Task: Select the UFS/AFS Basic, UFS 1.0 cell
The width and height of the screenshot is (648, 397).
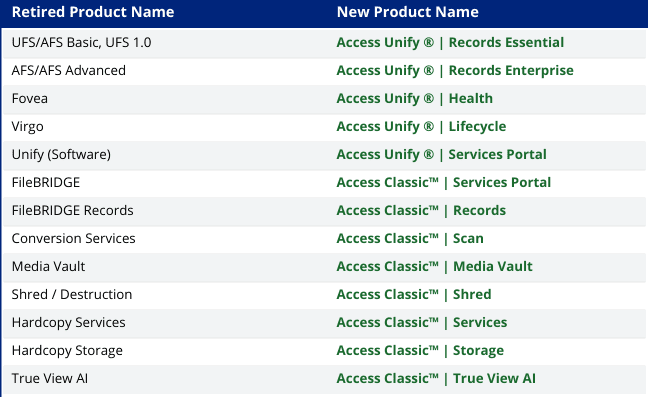Action: click(81, 43)
